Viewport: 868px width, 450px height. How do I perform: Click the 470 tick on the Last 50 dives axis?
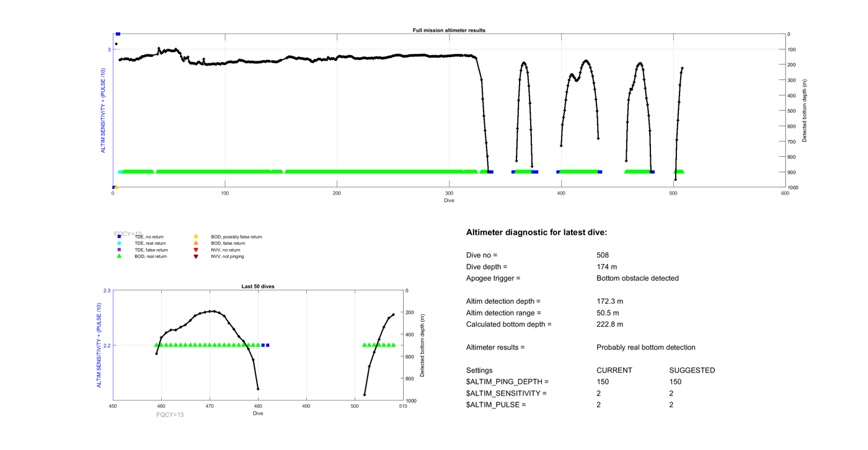tap(210, 407)
